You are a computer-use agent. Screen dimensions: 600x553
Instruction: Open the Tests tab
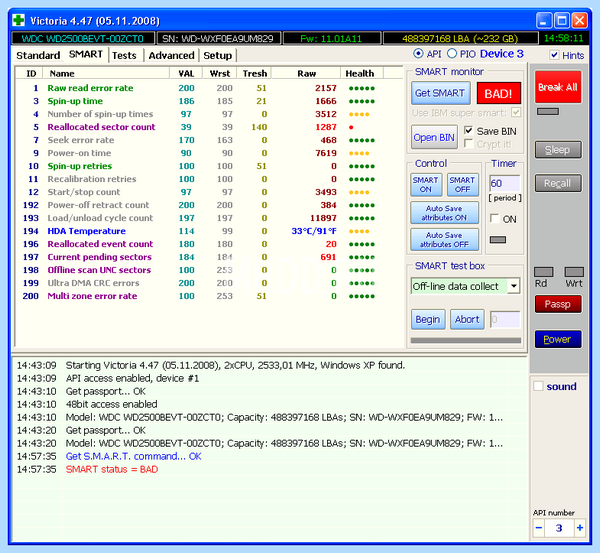click(x=124, y=55)
